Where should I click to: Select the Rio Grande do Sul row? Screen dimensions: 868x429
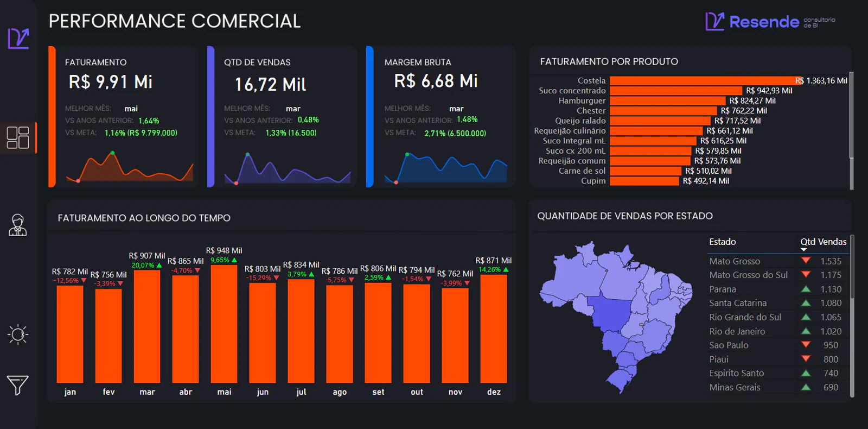[x=778, y=317]
